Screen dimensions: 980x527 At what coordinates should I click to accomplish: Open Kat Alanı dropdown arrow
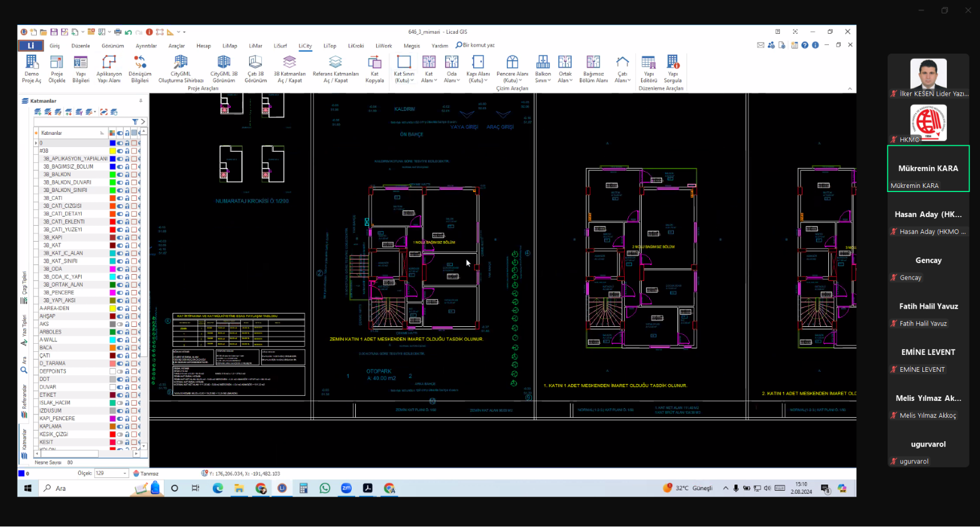click(x=436, y=81)
